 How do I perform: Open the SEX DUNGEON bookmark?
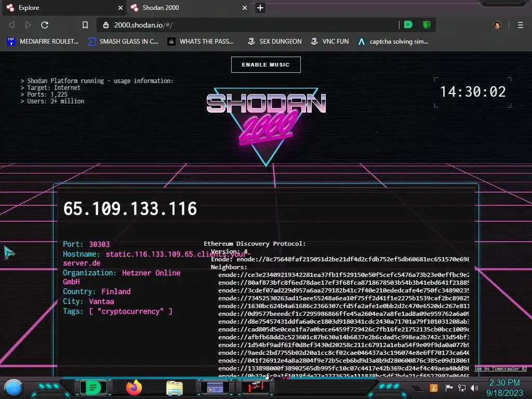pyautogui.click(x=274, y=42)
